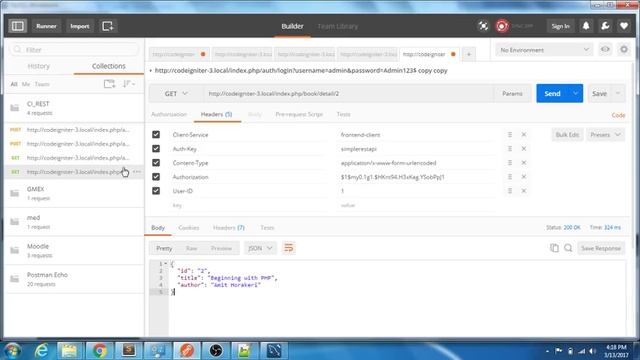The width and height of the screenshot is (640, 360).
Task: Copy response body to clipboard
Action: [x=554, y=248]
